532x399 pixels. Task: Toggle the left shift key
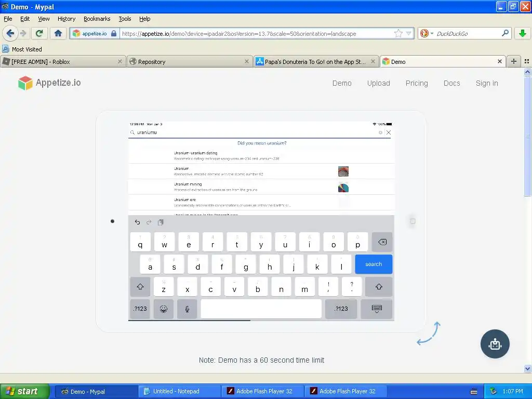[x=140, y=287]
